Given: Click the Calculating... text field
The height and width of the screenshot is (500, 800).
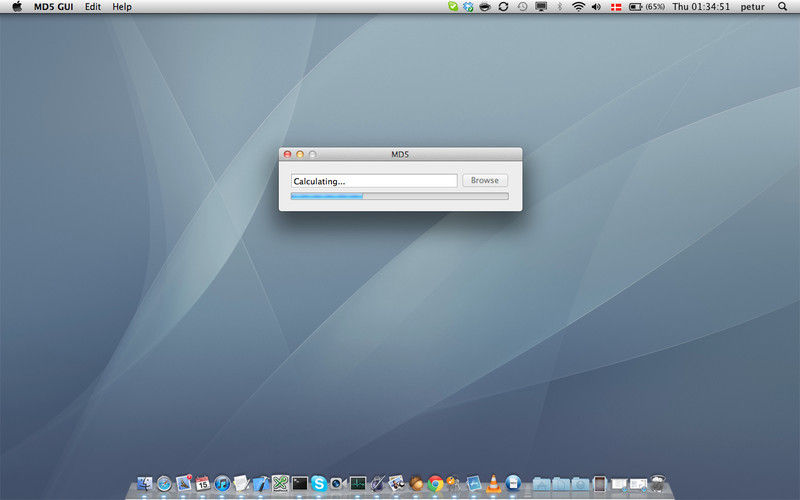Looking at the screenshot, I should point(374,181).
